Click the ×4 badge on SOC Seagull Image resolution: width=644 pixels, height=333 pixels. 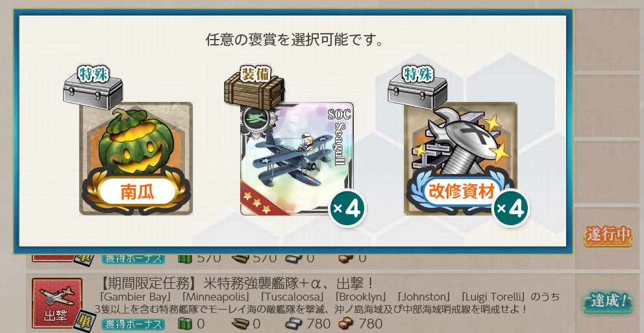pos(347,209)
